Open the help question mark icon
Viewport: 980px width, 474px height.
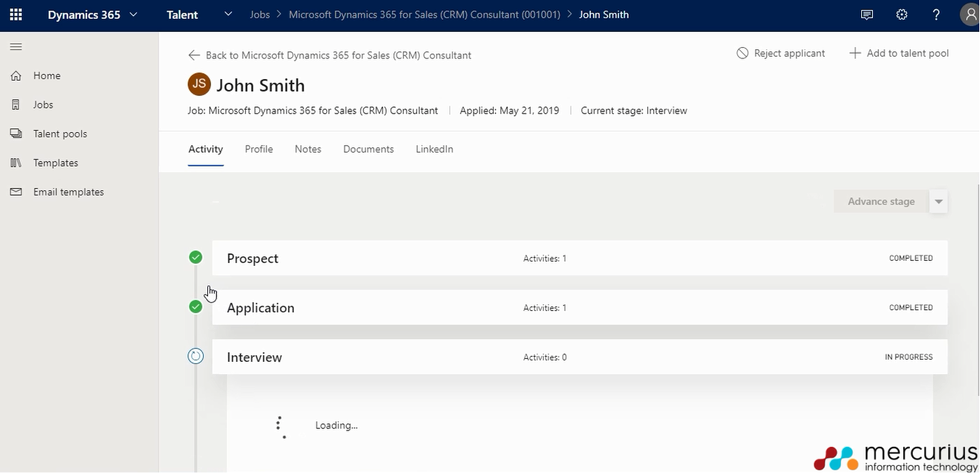pos(936,15)
